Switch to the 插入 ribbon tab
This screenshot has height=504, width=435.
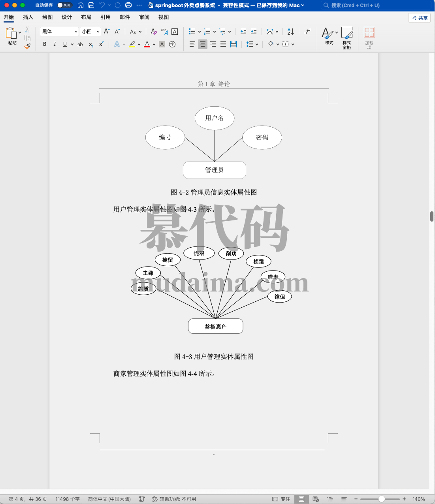coord(28,17)
